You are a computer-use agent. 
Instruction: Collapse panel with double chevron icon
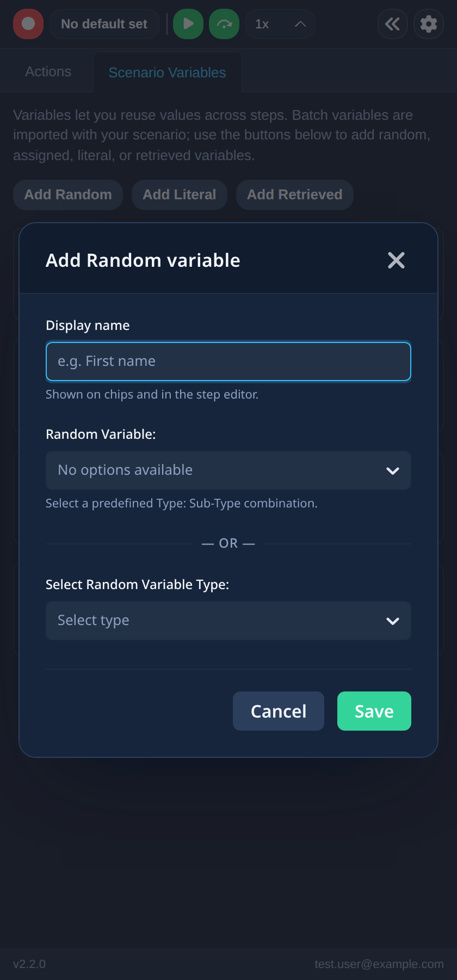[393, 24]
